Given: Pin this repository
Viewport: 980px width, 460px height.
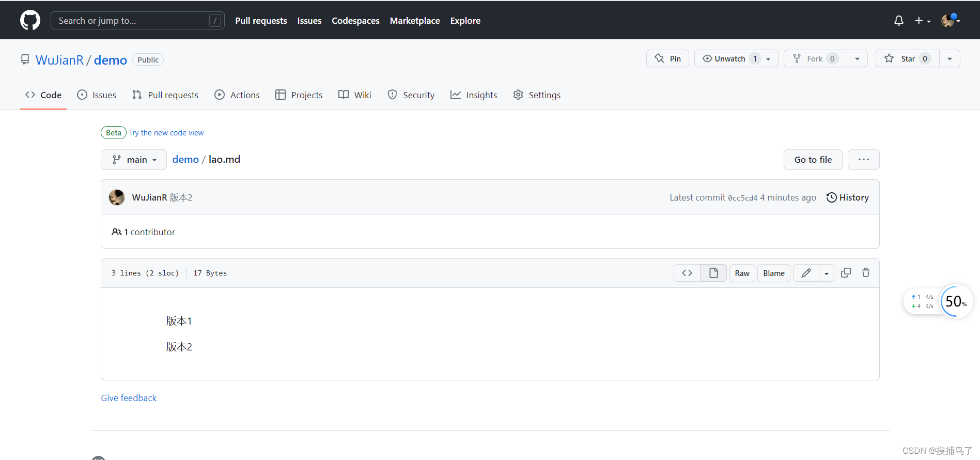Looking at the screenshot, I should pos(667,58).
